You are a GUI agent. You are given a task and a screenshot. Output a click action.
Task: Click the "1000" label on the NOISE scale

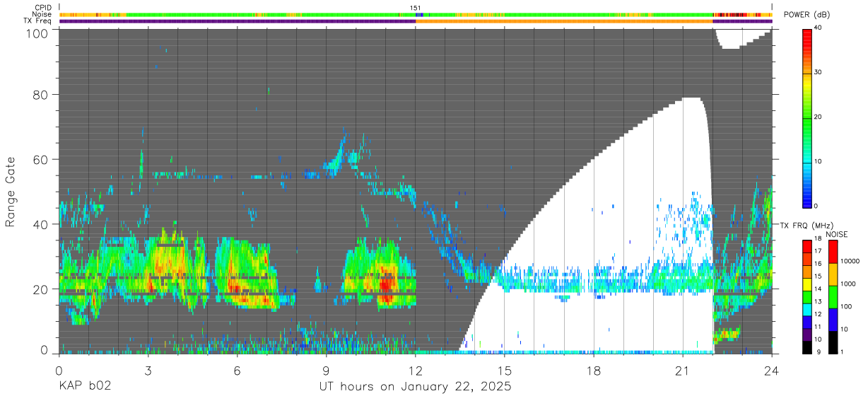848,284
